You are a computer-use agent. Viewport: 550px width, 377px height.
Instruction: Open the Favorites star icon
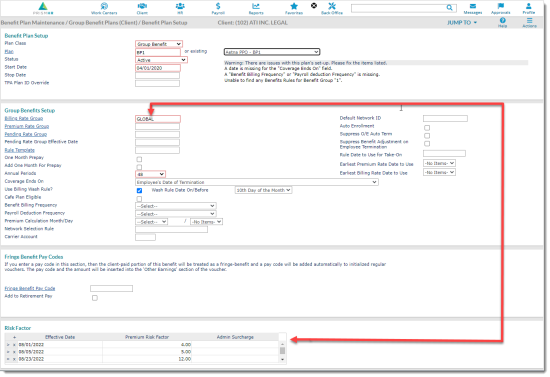coord(294,6)
